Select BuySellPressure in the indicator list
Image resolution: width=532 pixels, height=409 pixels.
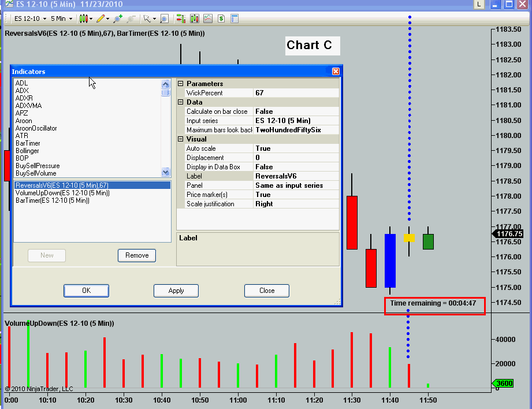coord(38,166)
